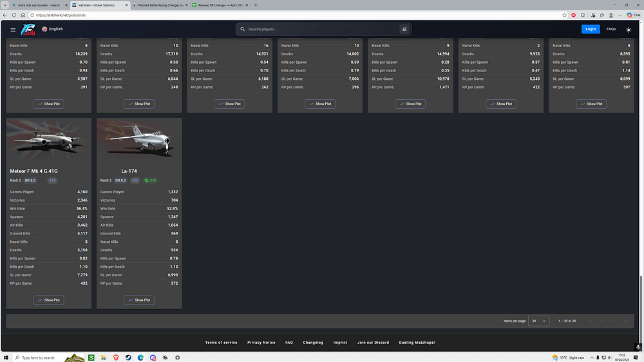Viewport: 644px width, 362px height.
Task: Bookmark page with star icon in address bar
Action: pyautogui.click(x=564, y=15)
